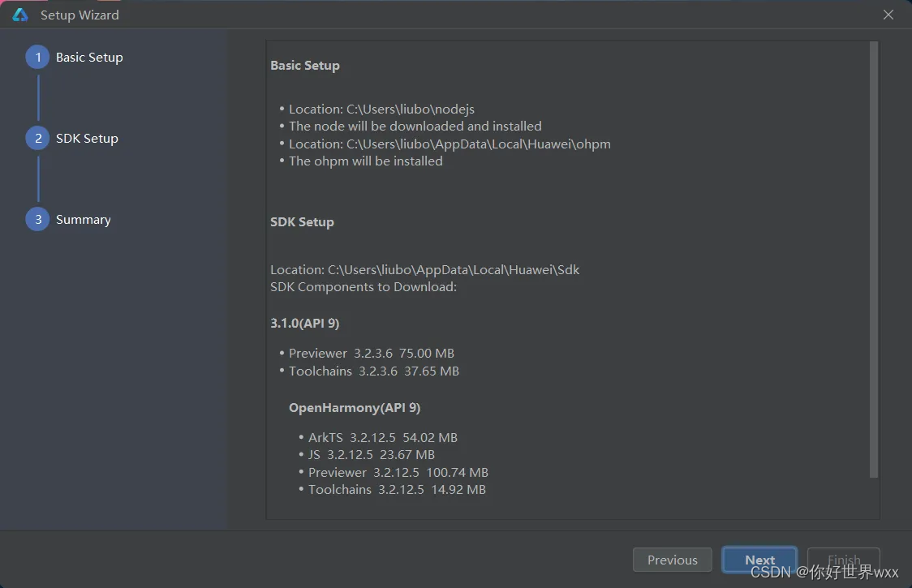
Task: Click the SDK Setup heading in summary
Action: point(302,222)
